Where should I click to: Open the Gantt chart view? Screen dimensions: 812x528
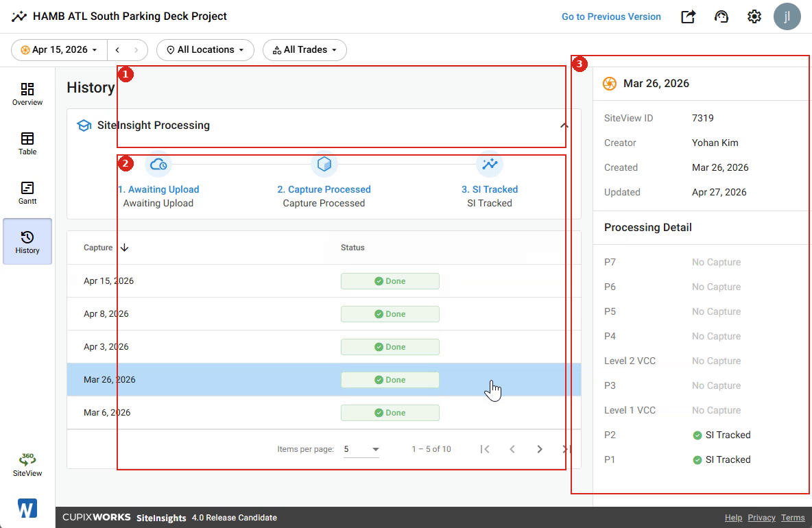click(27, 193)
